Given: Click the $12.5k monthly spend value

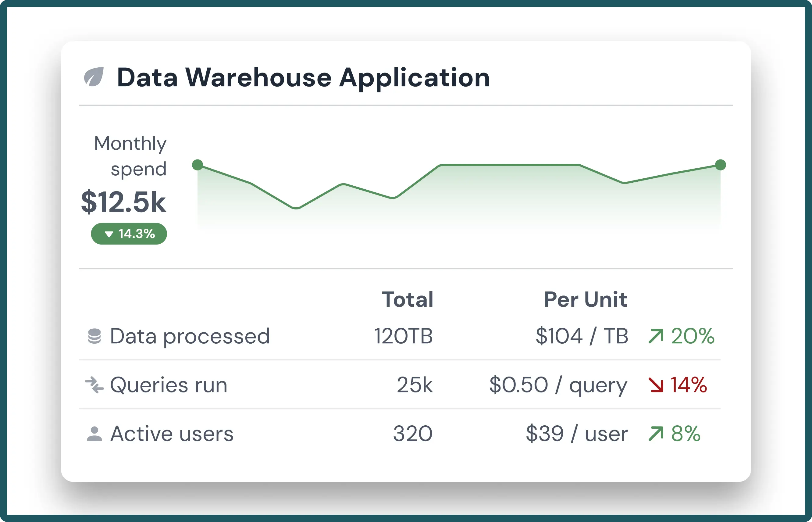Looking at the screenshot, I should tap(124, 202).
